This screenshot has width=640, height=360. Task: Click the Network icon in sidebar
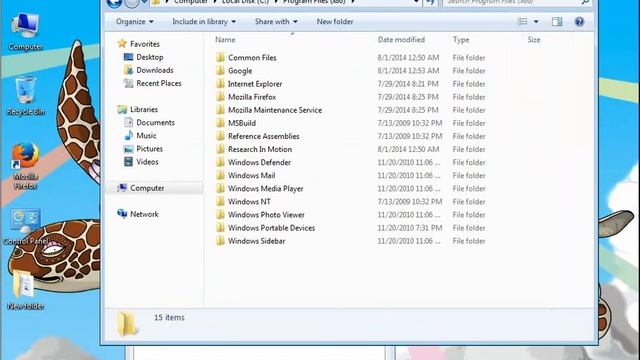(122, 213)
